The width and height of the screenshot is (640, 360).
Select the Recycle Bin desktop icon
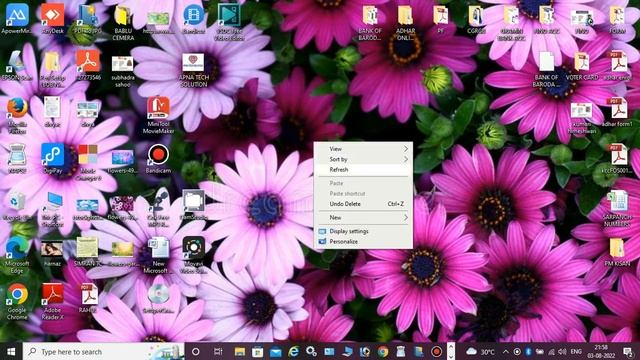(17, 205)
